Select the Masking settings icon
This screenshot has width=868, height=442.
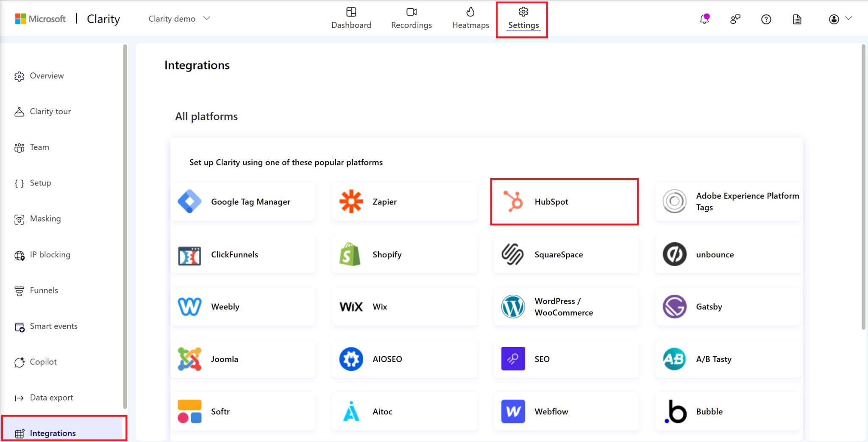click(x=19, y=219)
